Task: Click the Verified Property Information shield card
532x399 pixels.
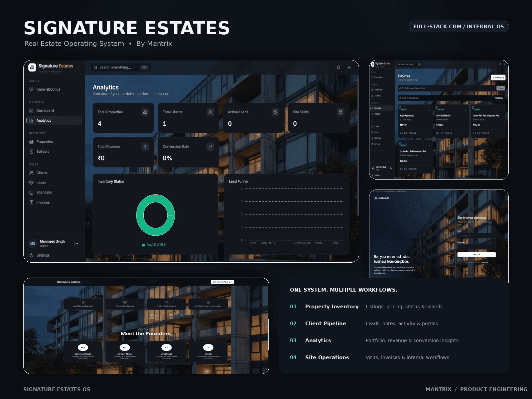Action: point(208,304)
